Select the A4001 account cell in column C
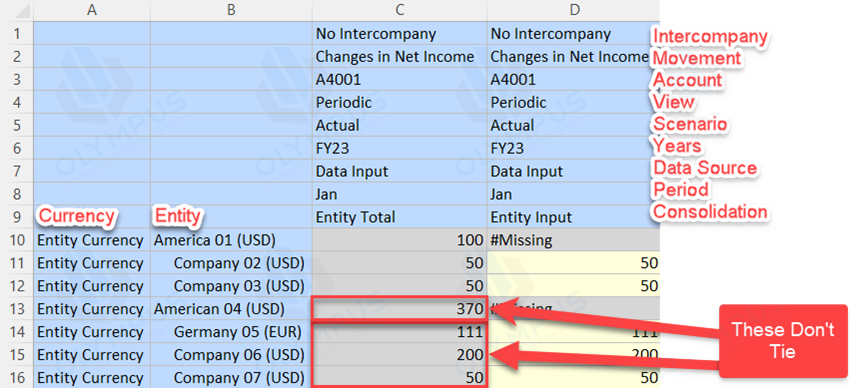This screenshot has width=850, height=388. pos(400,80)
